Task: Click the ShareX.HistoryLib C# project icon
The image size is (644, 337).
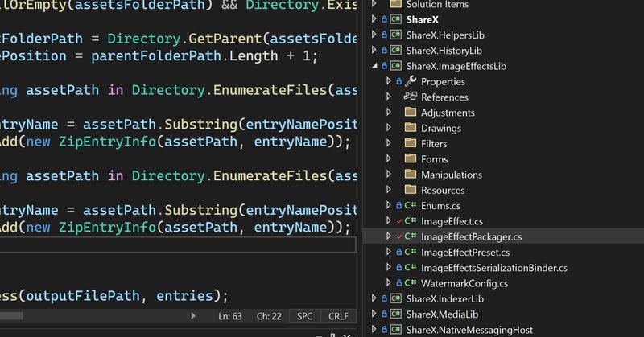Action: pos(395,51)
